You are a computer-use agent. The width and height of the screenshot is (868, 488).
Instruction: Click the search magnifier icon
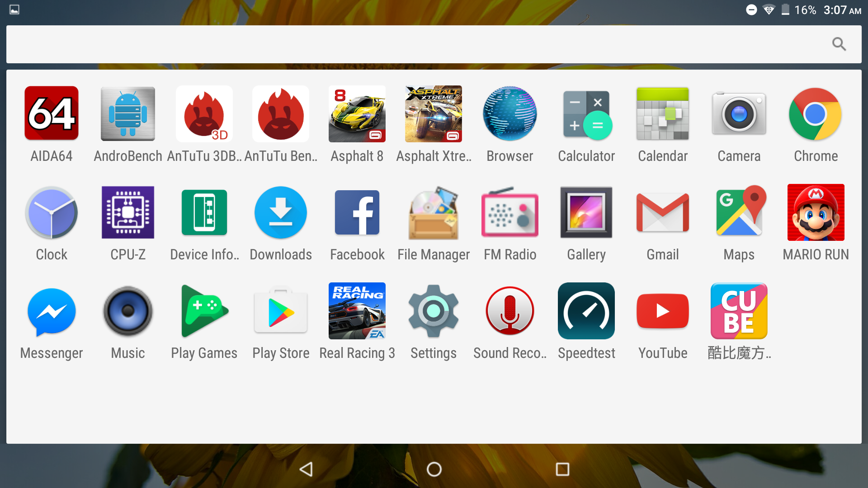coord(839,44)
